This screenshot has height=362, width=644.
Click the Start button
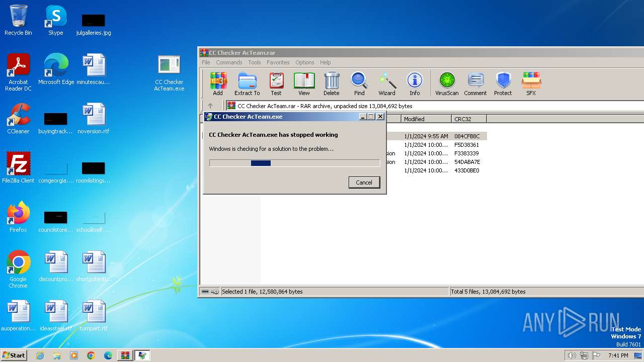(x=14, y=355)
